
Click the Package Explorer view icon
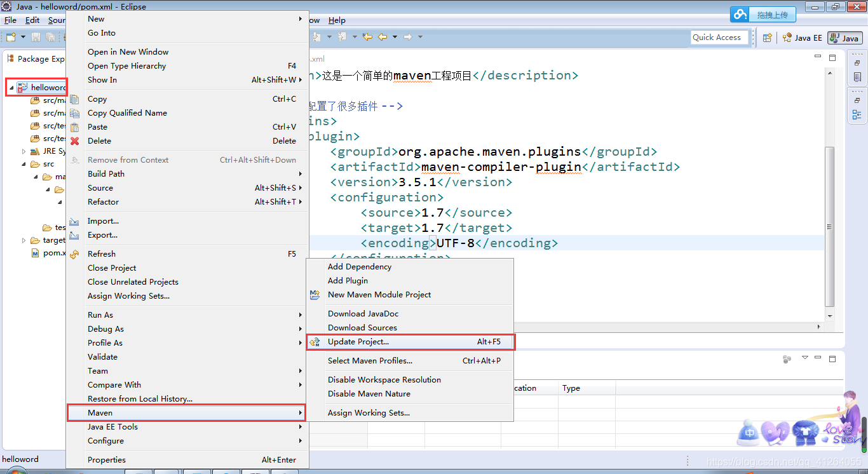(x=10, y=58)
